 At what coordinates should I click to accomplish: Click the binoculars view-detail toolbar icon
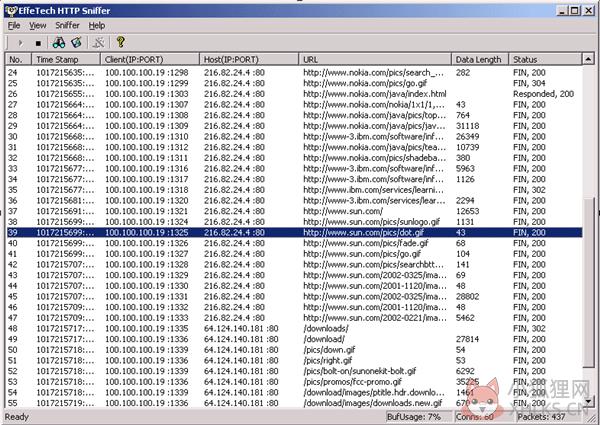[x=59, y=42]
